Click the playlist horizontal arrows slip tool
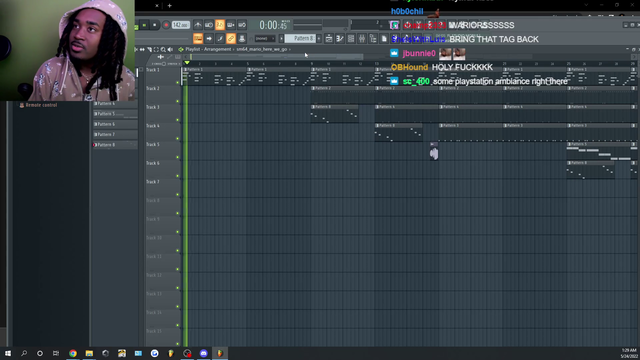This screenshot has width=640, height=360. point(142,49)
